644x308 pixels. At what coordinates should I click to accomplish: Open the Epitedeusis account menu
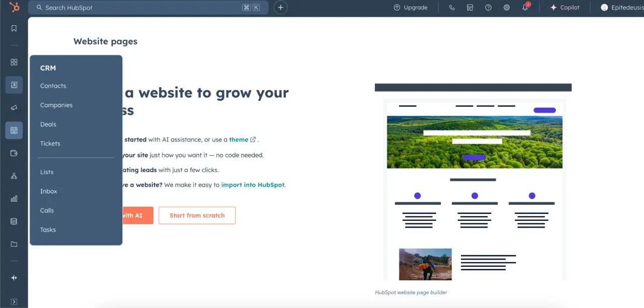pos(622,8)
